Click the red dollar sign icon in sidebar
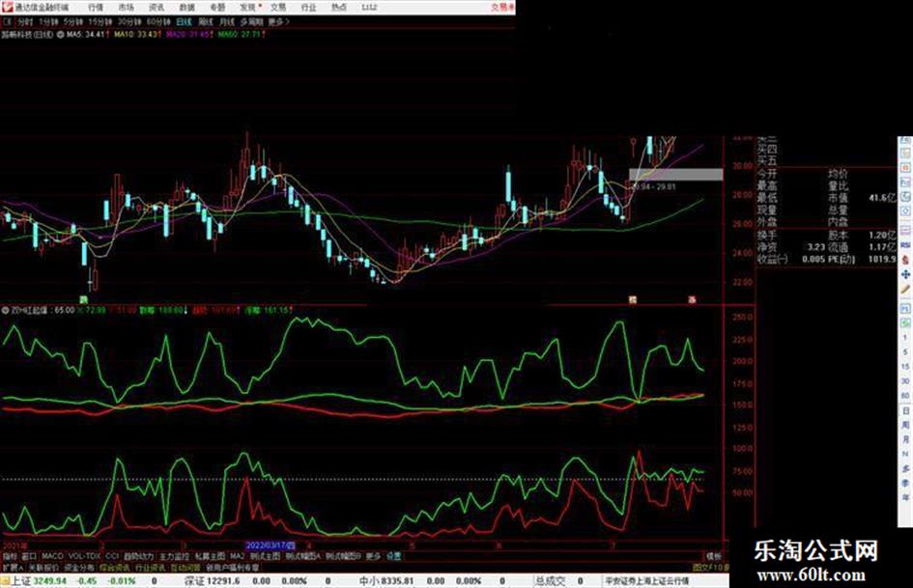 click(905, 260)
